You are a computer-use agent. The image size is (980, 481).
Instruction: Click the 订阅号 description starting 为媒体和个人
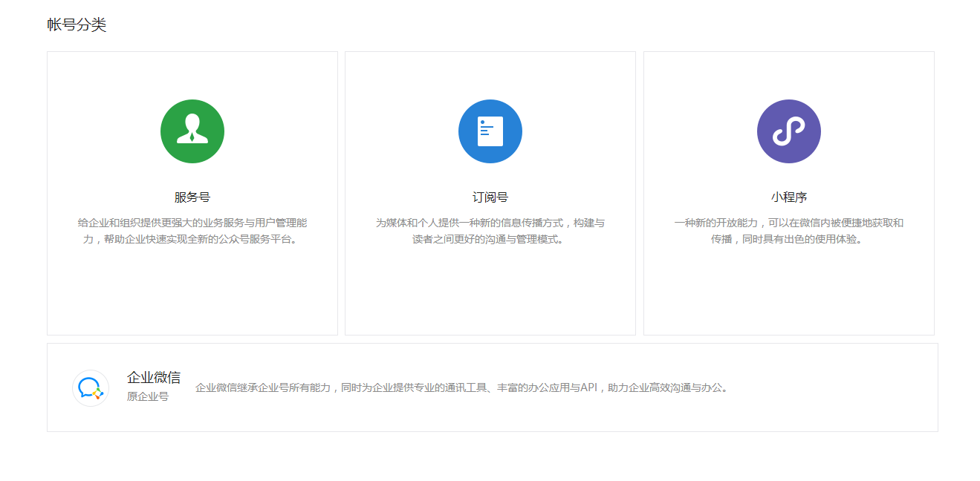[x=490, y=231]
